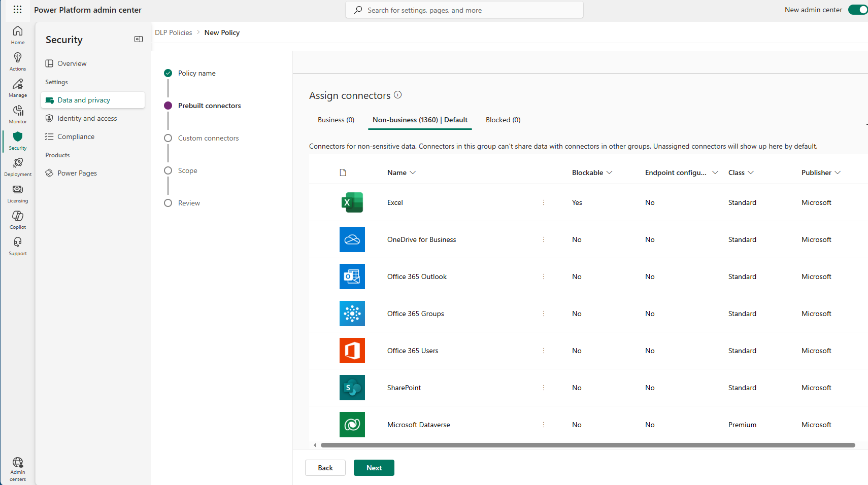Click Premium class in Dataverse row
This screenshot has width=868, height=485.
click(x=742, y=425)
